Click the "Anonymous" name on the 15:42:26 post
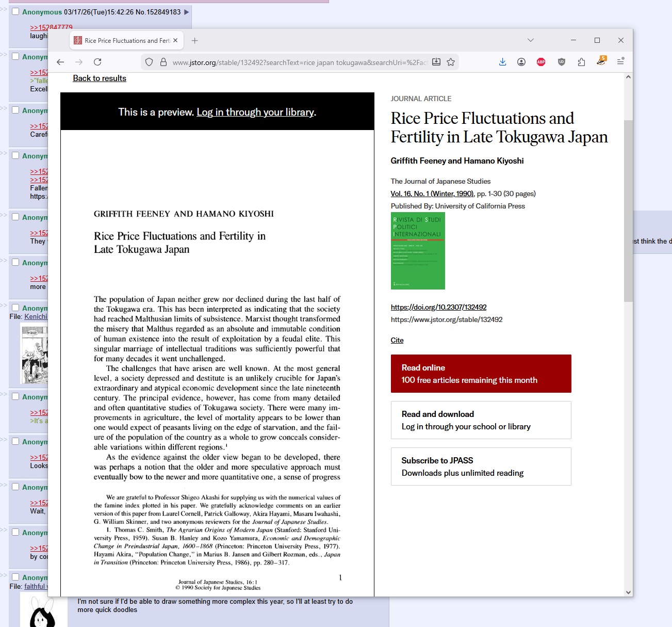The image size is (672, 627). tap(42, 12)
